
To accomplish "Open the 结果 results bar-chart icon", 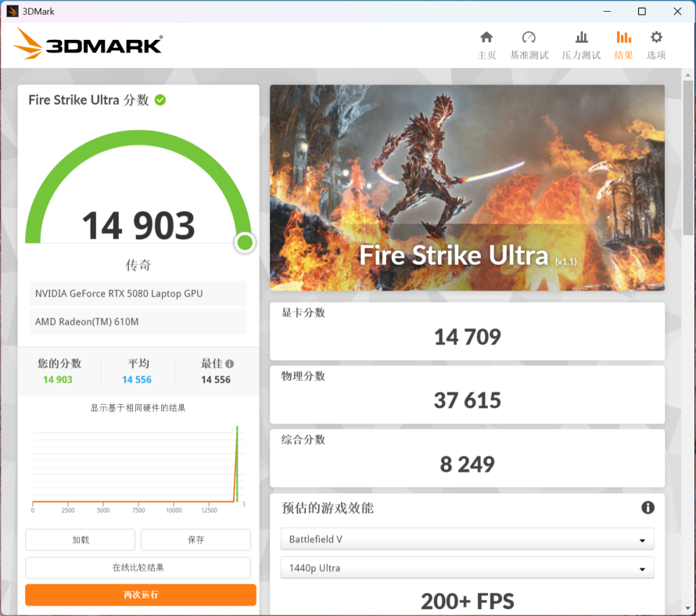I will click(623, 38).
